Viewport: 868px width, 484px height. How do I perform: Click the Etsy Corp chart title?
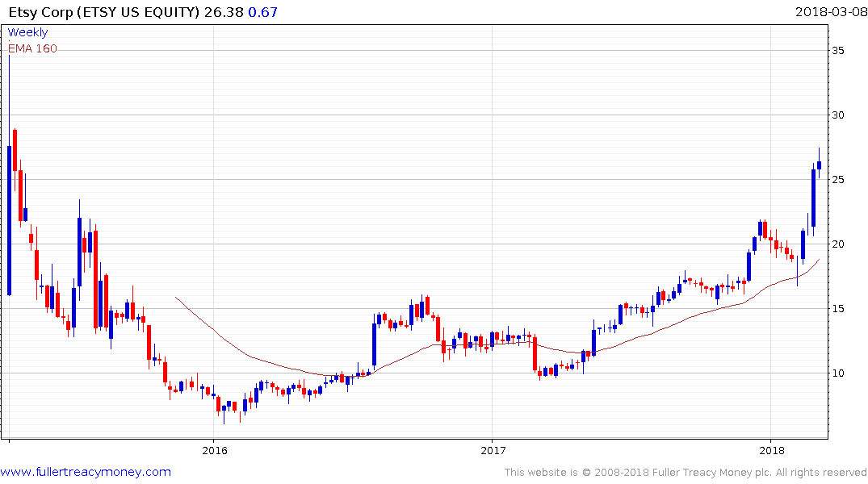click(103, 12)
